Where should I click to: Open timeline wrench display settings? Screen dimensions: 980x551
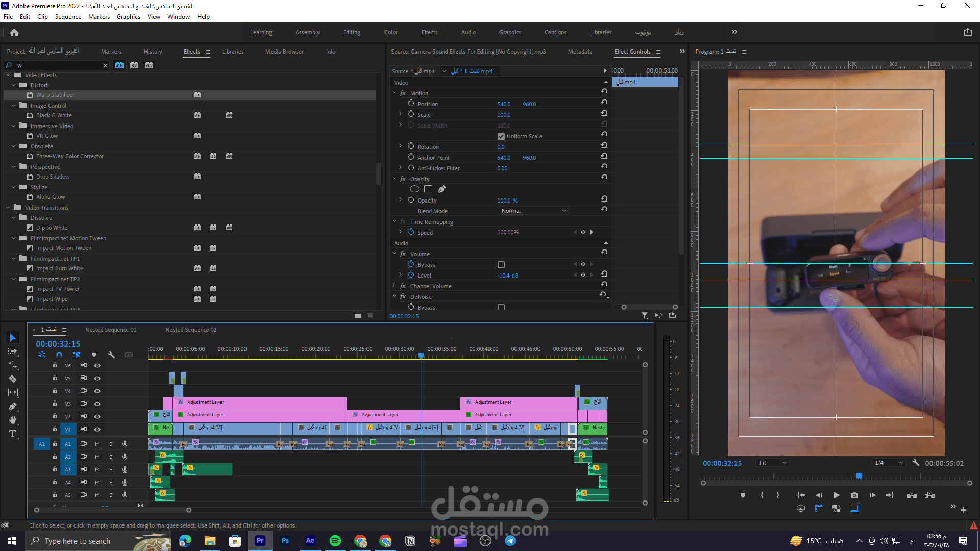click(x=111, y=355)
